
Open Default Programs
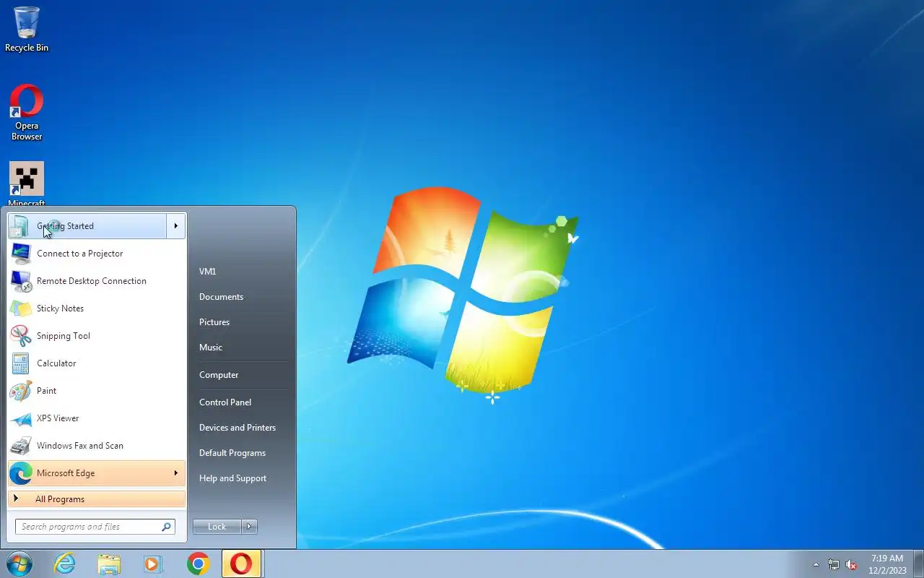(232, 453)
